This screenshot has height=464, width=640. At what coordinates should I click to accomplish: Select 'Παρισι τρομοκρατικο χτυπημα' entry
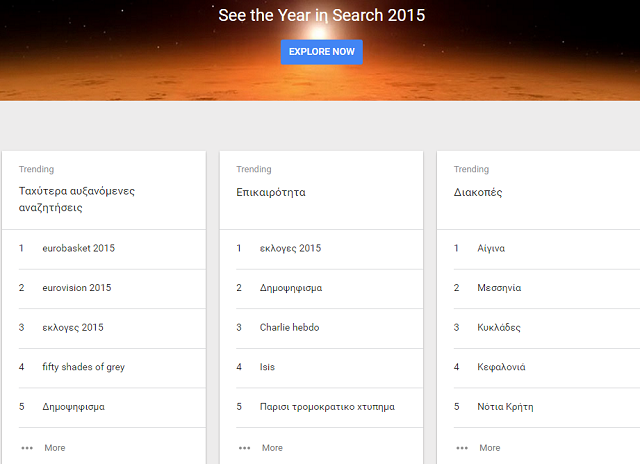(x=327, y=407)
